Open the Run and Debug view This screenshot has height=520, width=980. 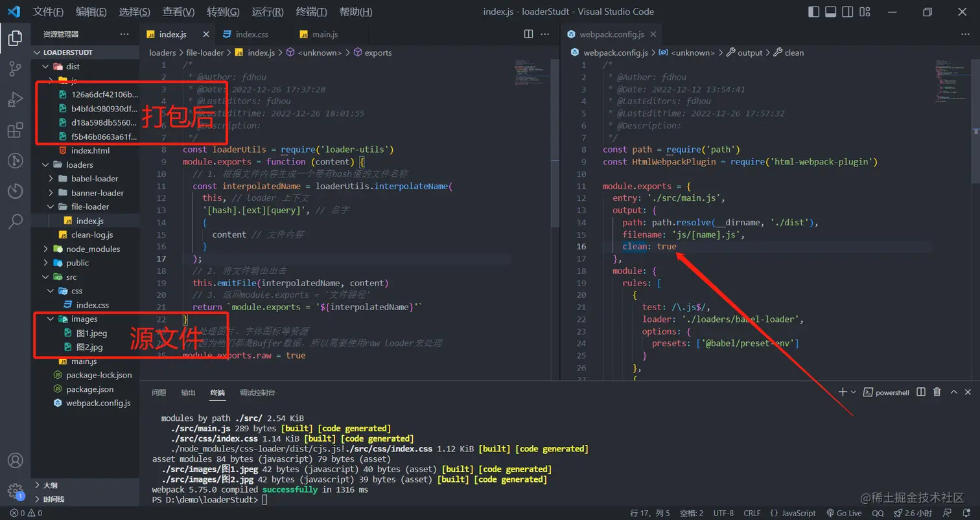tap(15, 100)
